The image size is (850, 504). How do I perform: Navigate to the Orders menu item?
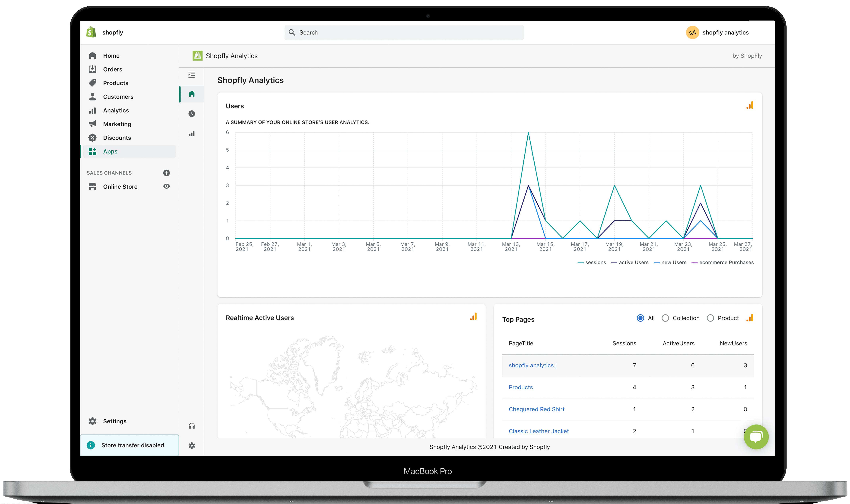(112, 69)
